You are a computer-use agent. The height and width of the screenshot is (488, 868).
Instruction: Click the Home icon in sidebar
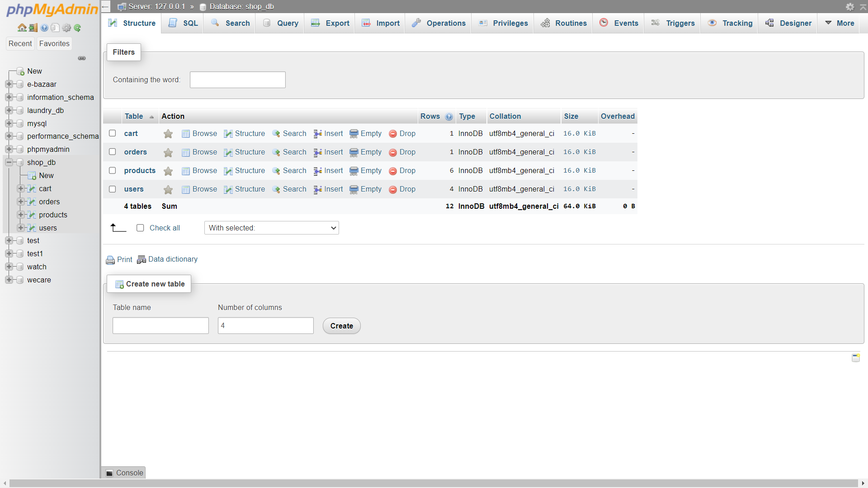pyautogui.click(x=22, y=28)
